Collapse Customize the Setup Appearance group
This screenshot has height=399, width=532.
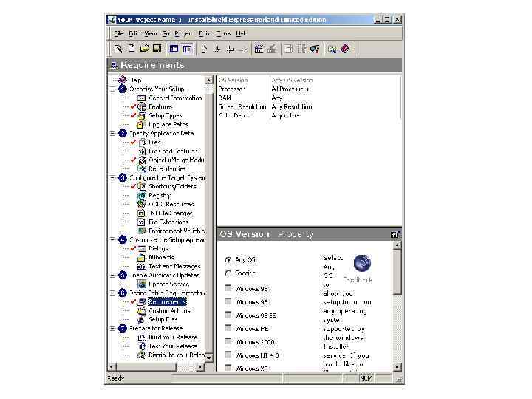click(x=112, y=240)
